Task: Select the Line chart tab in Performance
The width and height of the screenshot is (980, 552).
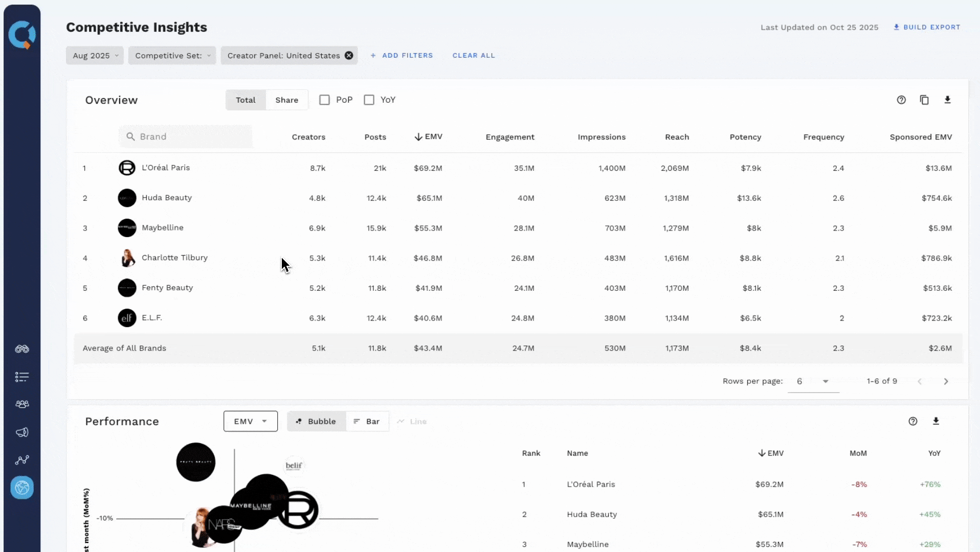Action: (412, 421)
